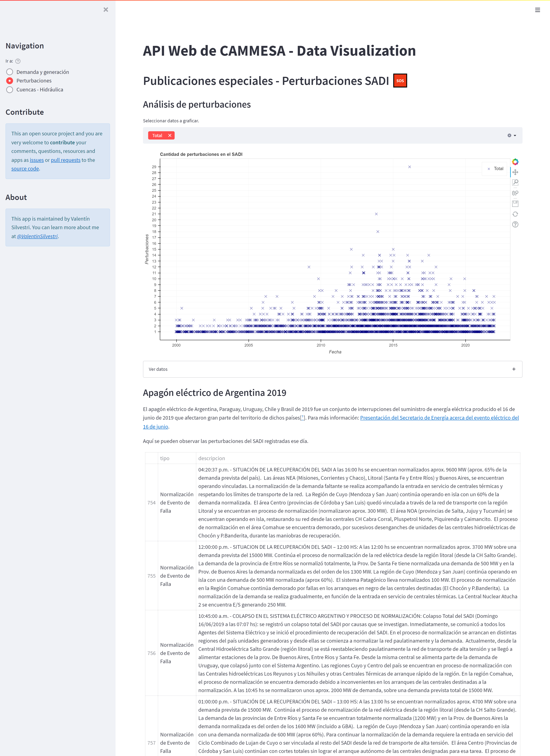
Task: Click the 'Apagón eléctrico de Argentina 2019' heading
Action: (x=214, y=393)
